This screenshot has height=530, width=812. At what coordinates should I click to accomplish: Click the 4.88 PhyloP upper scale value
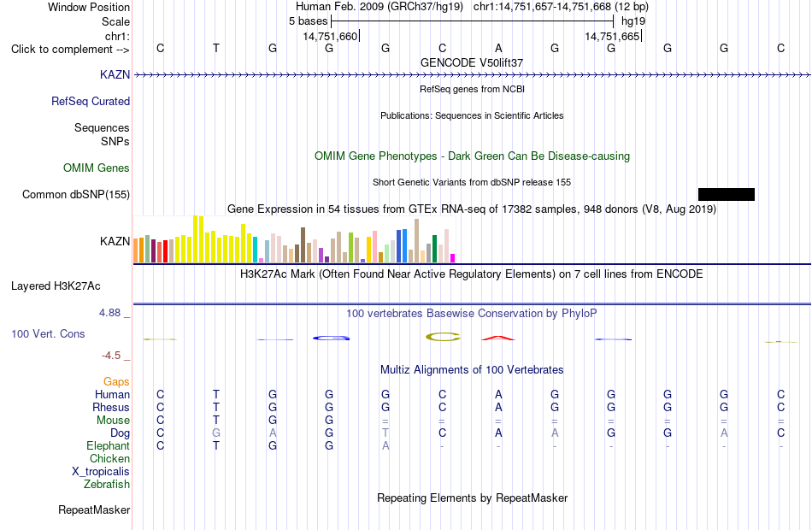tap(109, 313)
